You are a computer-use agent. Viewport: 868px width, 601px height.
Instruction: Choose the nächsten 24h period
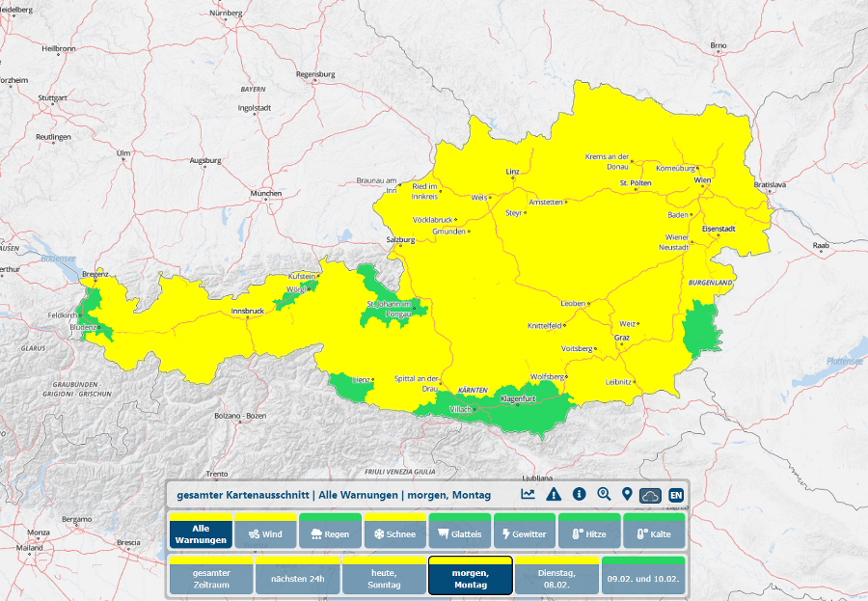pos(298,576)
